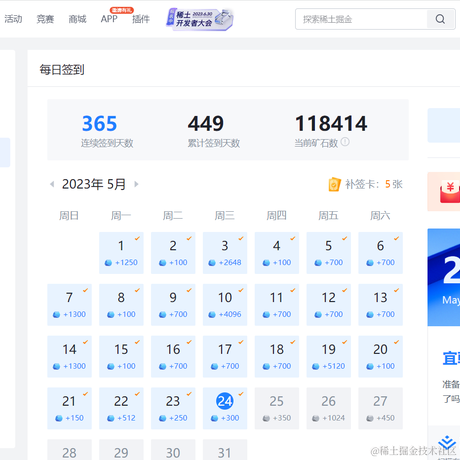Click the 补签卡 5 张 text
Image resolution: width=460 pixels, height=460 pixels.
(x=374, y=184)
